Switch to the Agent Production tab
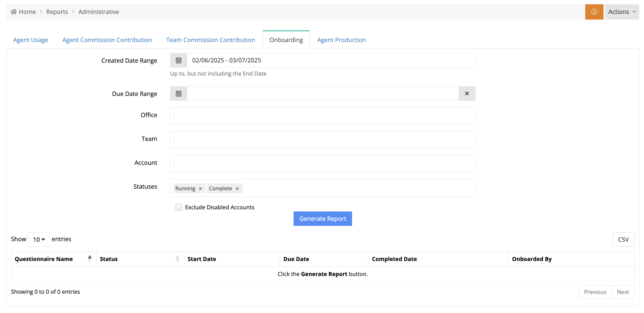The height and width of the screenshot is (313, 644). 341,40
